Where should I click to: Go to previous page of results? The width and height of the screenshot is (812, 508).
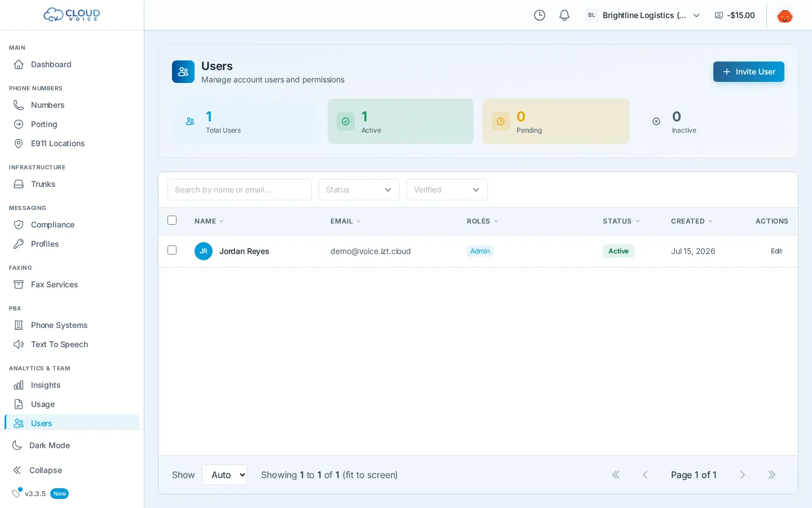pos(645,475)
